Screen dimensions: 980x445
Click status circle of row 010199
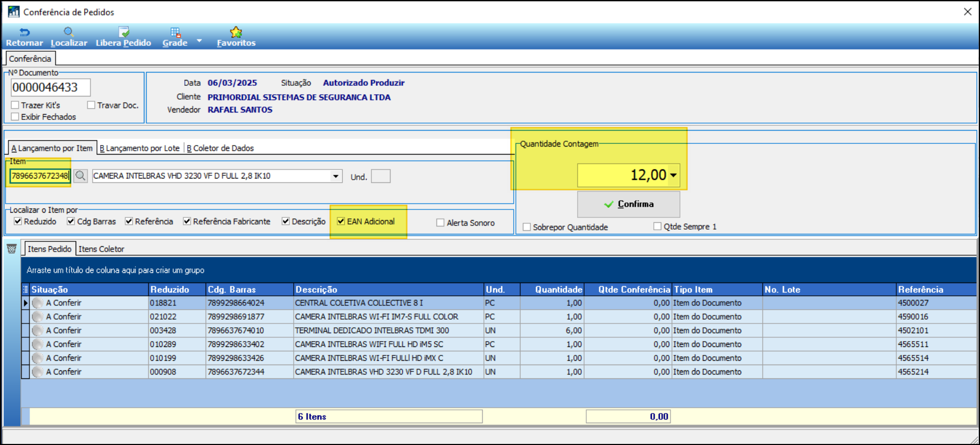pyautogui.click(x=37, y=359)
